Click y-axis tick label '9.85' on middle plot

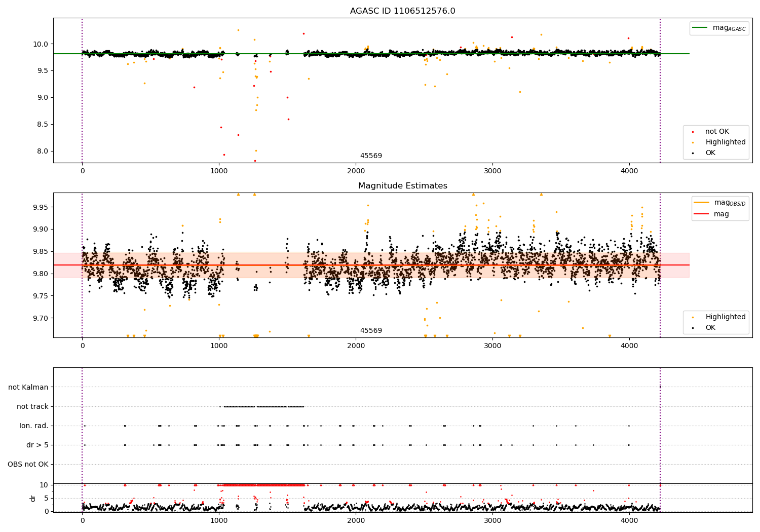point(41,252)
